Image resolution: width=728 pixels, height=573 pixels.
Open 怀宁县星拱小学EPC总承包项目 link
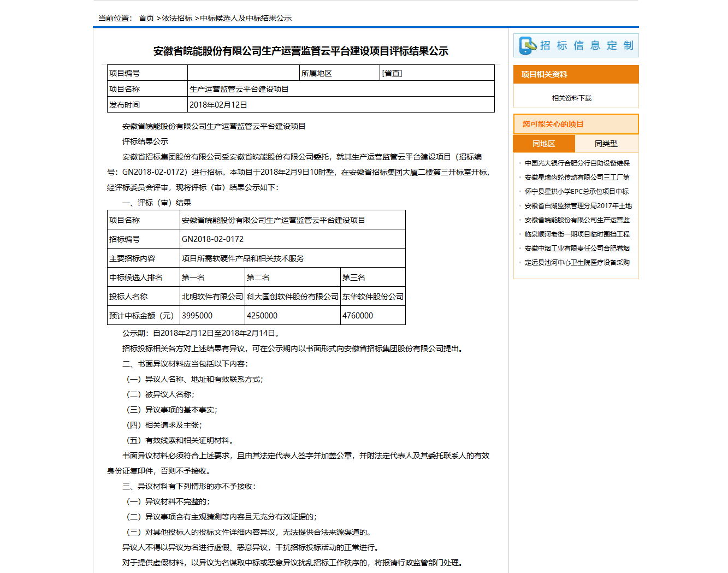(577, 191)
